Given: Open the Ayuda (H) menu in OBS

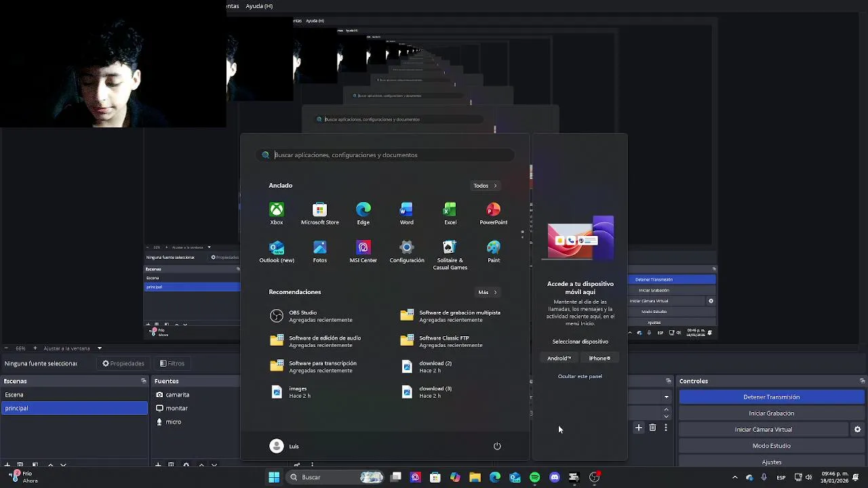Looking at the screenshot, I should coord(259,6).
